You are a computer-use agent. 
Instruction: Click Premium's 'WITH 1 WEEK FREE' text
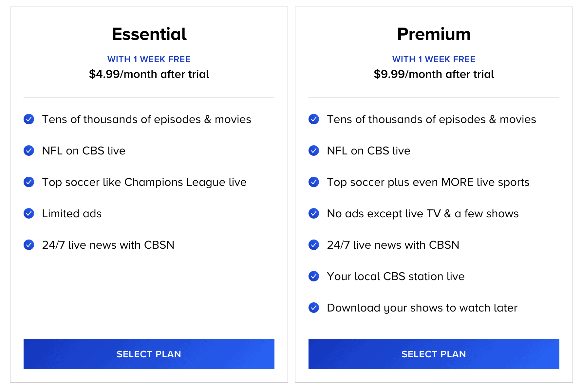coord(434,59)
